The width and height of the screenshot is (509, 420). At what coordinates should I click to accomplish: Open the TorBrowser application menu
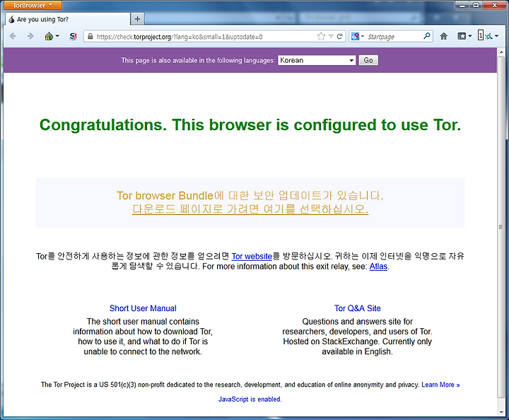(32, 5)
